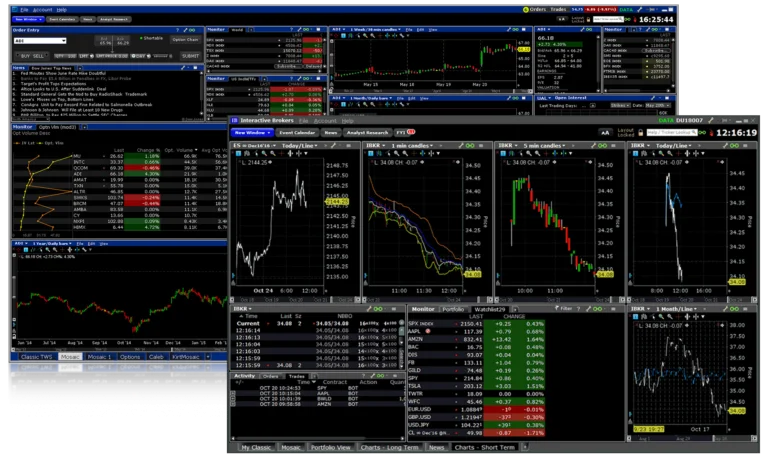Add new layout tab after Charts - Short Term
The image size is (768, 460).
[525, 447]
